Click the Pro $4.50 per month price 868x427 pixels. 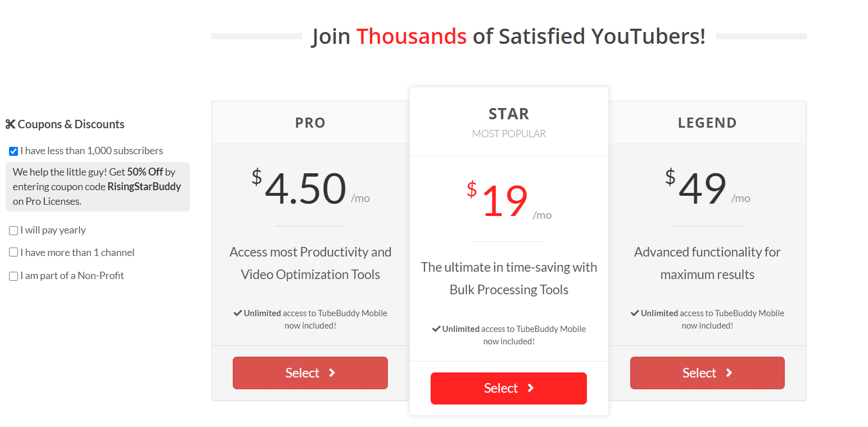tap(310, 188)
